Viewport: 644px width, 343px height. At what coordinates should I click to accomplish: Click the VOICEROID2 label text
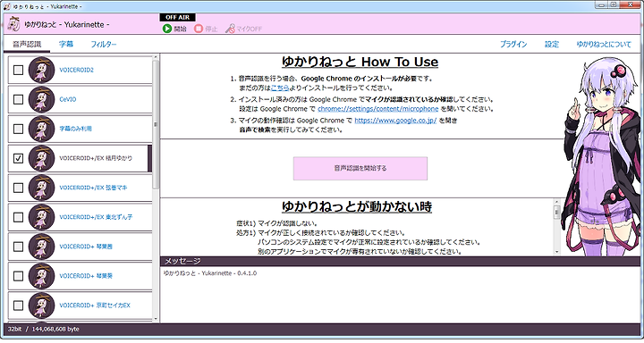click(x=76, y=71)
